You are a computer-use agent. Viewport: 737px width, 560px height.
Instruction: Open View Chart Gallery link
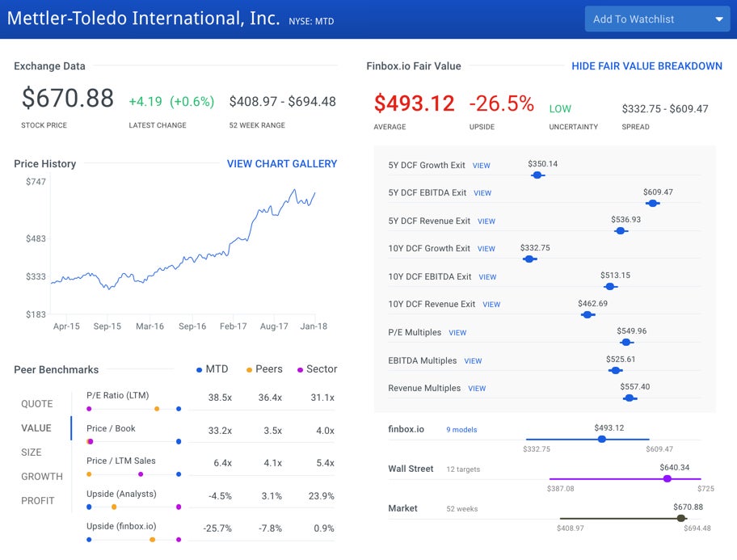coord(281,163)
